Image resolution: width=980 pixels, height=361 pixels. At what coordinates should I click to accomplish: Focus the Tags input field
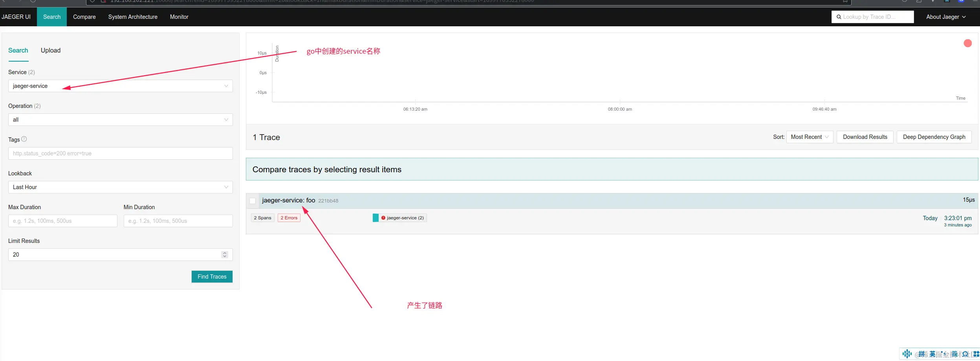click(121, 153)
